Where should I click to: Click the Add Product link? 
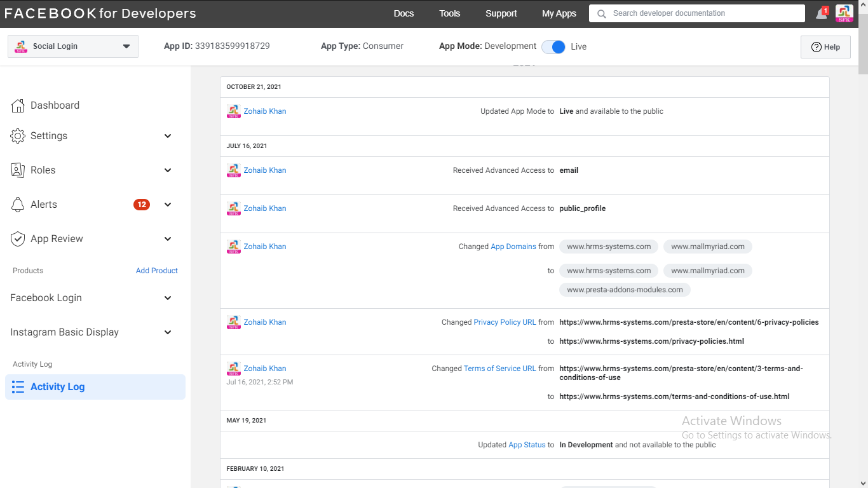click(157, 271)
